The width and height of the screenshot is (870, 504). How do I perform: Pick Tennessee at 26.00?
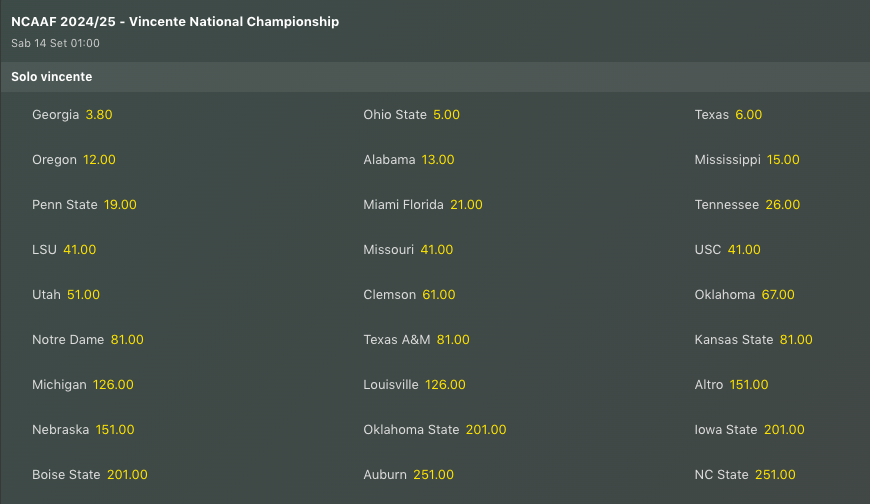pos(782,205)
